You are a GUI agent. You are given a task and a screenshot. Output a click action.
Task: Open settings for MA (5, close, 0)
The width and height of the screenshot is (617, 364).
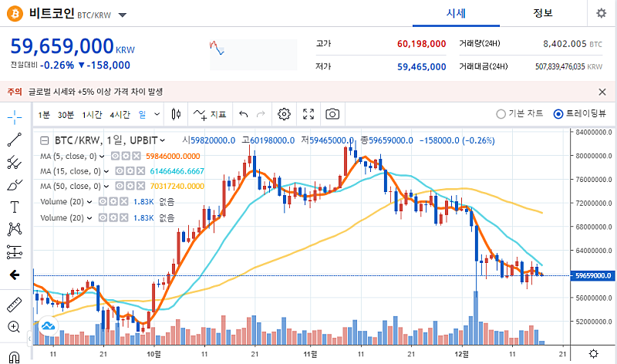[x=126, y=157]
